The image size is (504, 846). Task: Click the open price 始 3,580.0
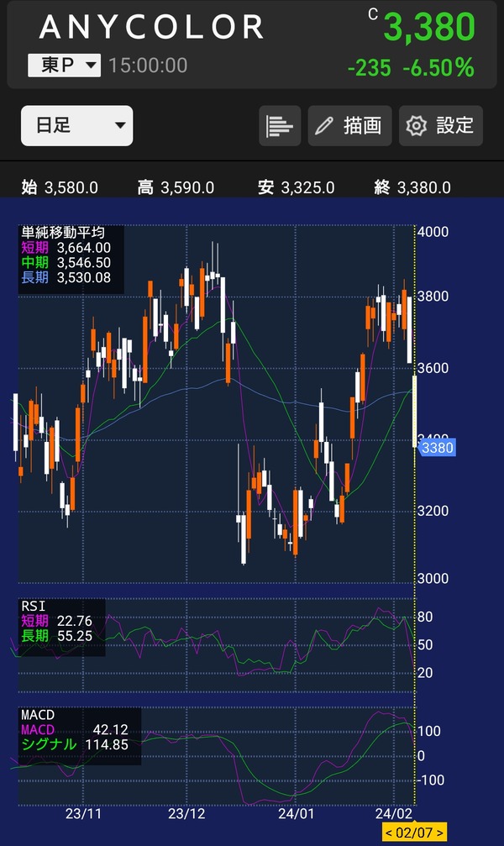pos(60,187)
